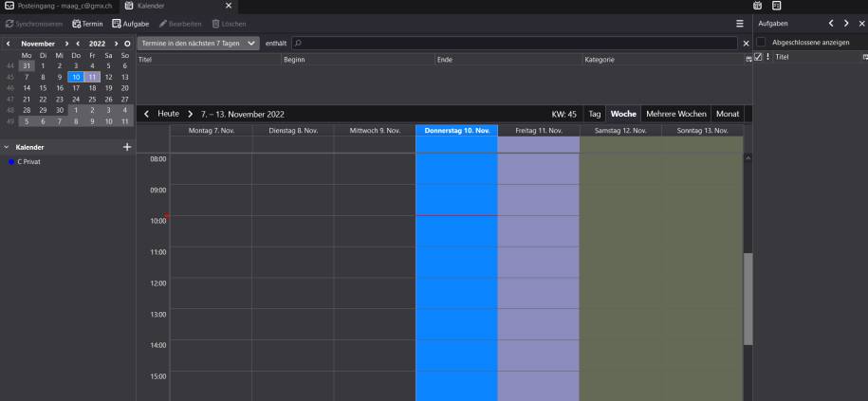Close the event search pane X

(746, 44)
